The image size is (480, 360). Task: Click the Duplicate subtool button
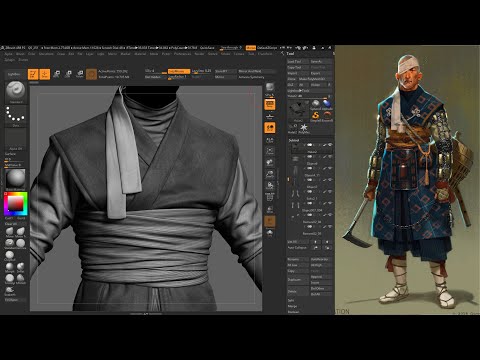(x=298, y=279)
